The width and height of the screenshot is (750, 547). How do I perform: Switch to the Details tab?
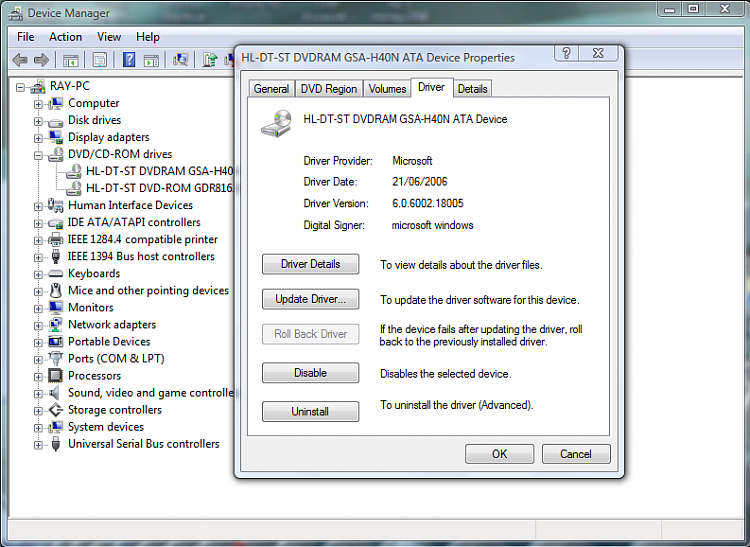pos(473,89)
